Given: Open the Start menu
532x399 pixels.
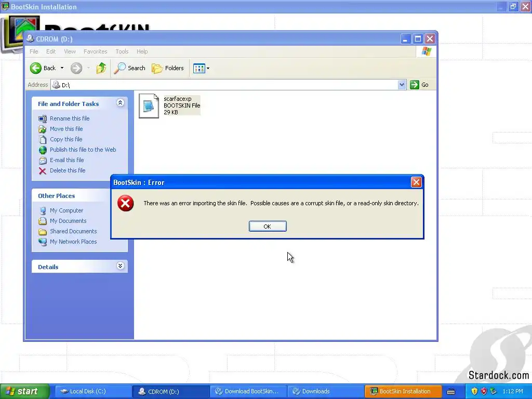Looking at the screenshot, I should point(25,391).
